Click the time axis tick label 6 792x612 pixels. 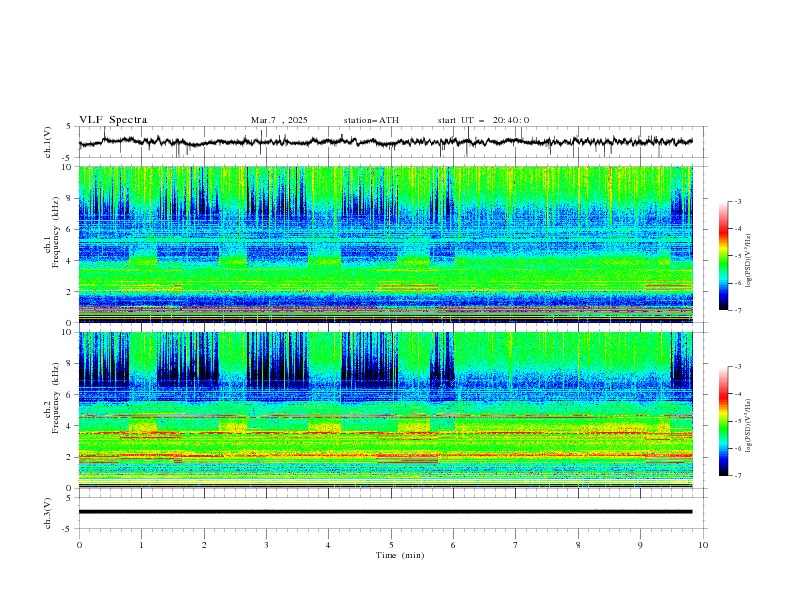453,545
